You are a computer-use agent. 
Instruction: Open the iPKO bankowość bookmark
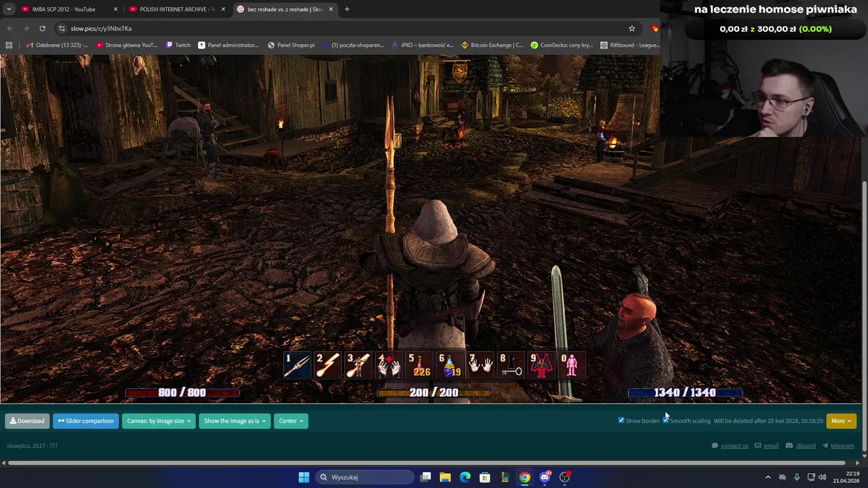[422, 45]
